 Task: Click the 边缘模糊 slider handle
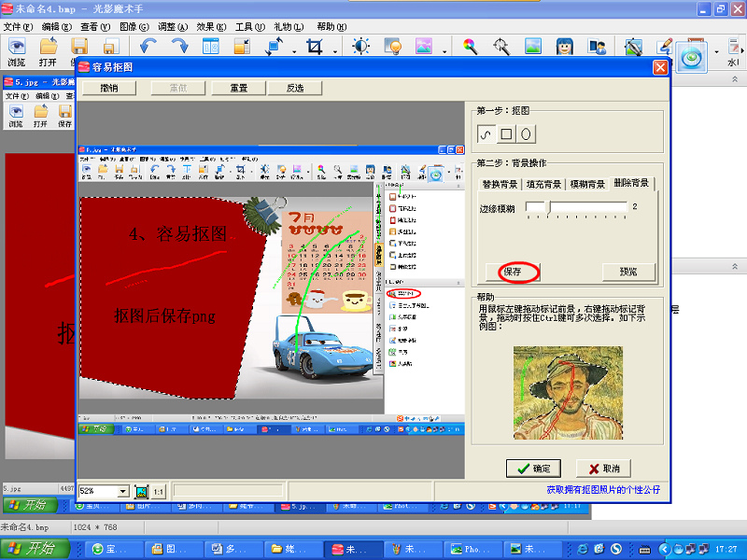(548, 207)
